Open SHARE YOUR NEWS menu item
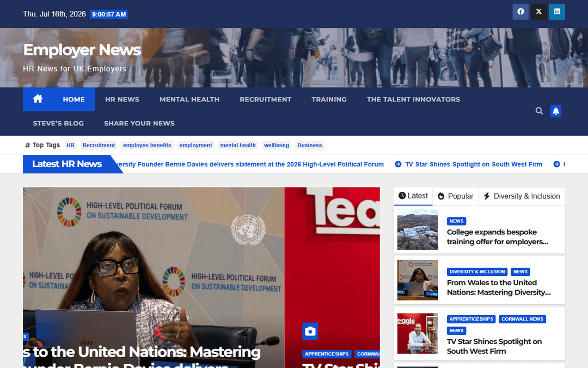This screenshot has height=368, width=588. coord(139,123)
